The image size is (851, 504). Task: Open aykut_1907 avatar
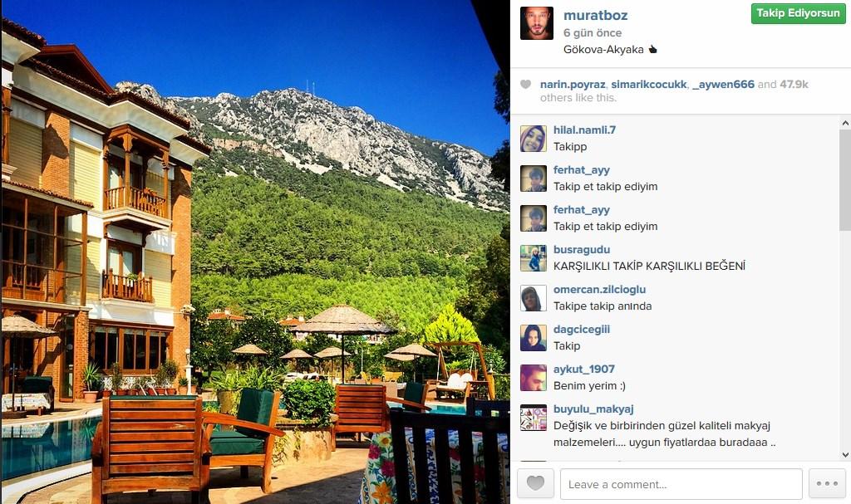click(533, 378)
